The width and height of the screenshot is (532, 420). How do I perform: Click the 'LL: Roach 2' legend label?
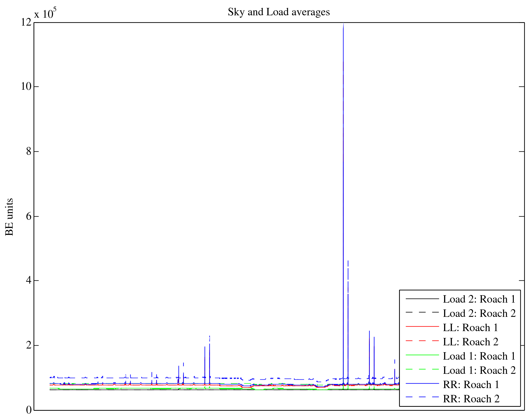click(x=470, y=342)
